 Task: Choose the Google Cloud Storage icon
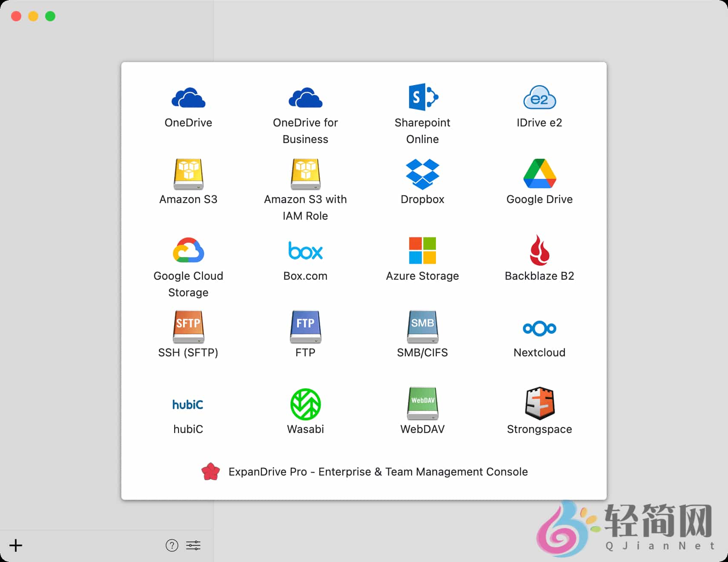point(188,250)
